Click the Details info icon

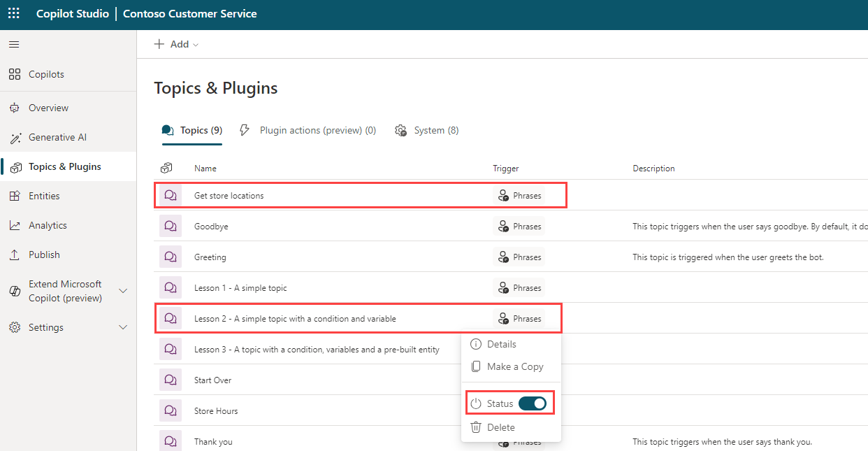pyautogui.click(x=476, y=344)
